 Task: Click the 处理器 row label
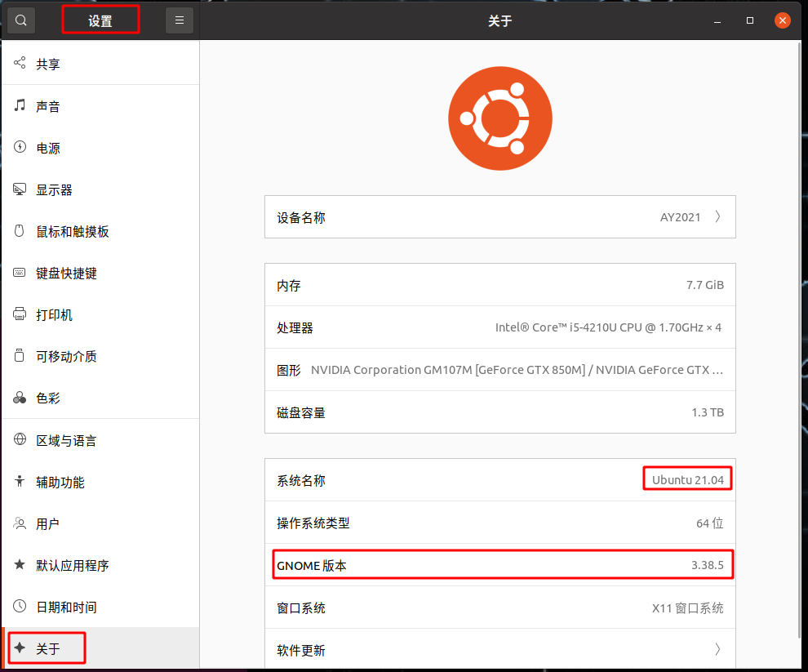295,327
